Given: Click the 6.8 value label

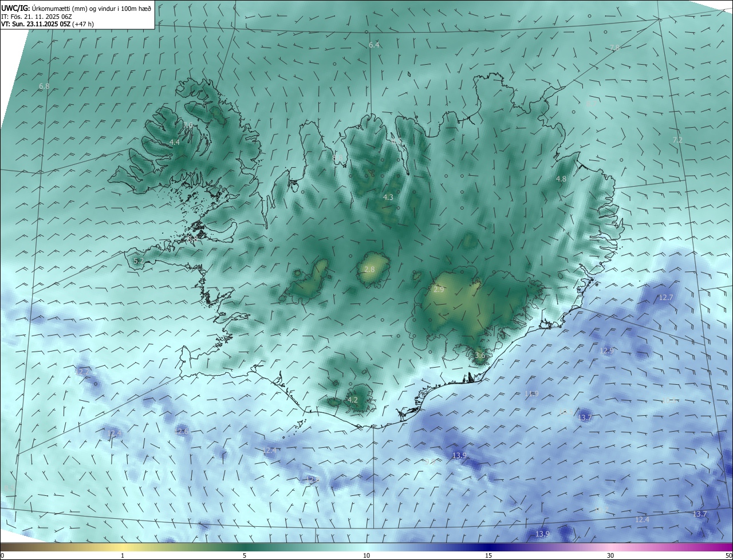Looking at the screenshot, I should [44, 86].
